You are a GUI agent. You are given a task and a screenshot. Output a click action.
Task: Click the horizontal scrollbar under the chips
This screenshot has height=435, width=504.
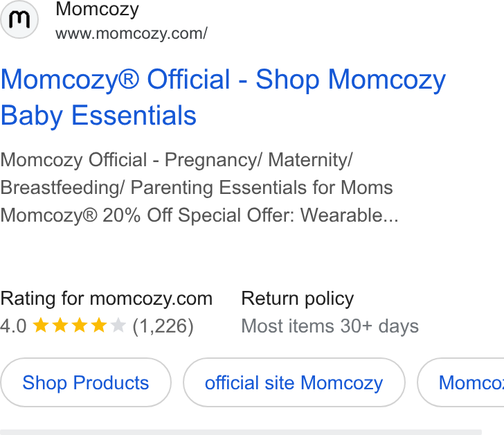tap(241, 432)
